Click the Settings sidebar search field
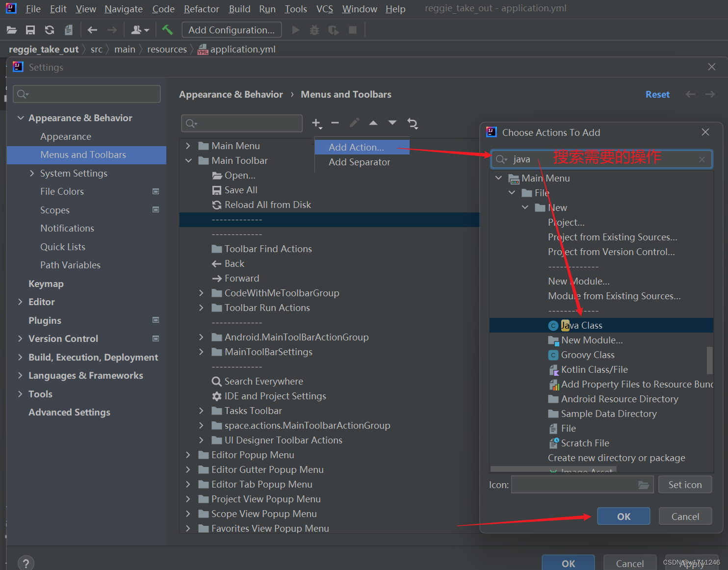 coord(87,94)
